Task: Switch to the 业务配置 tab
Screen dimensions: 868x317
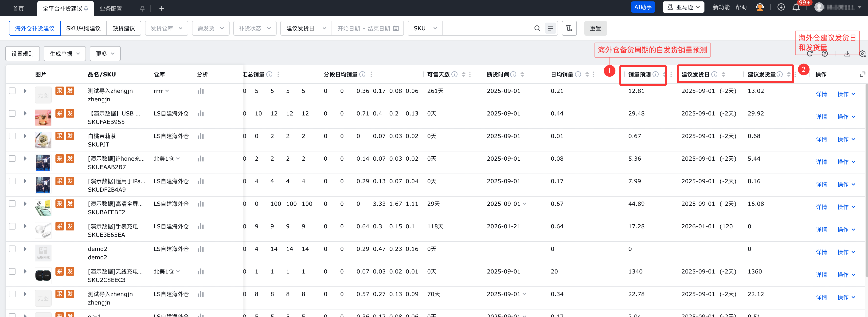Action: tap(111, 8)
